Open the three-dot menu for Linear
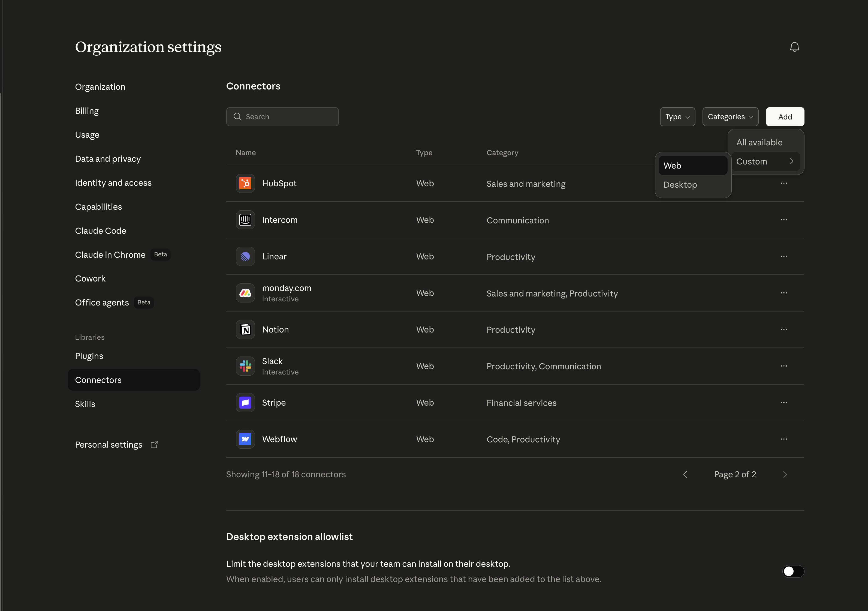868x611 pixels. coord(784,256)
